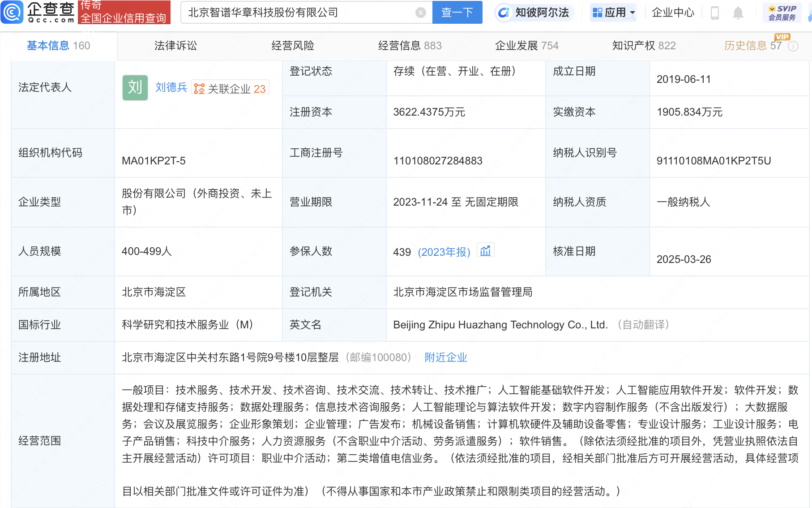812x508 pixels.
Task: Click the 附近企业 link
Action: click(446, 357)
